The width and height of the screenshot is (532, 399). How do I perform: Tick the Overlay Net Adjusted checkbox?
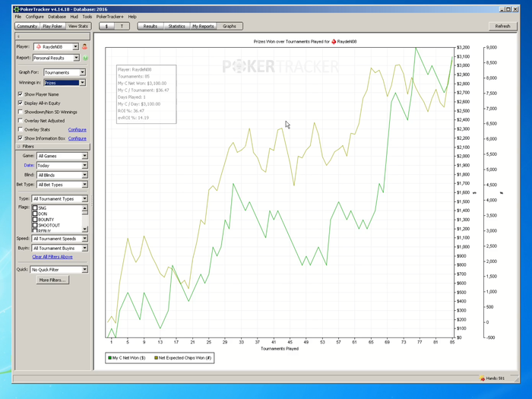tap(20, 121)
